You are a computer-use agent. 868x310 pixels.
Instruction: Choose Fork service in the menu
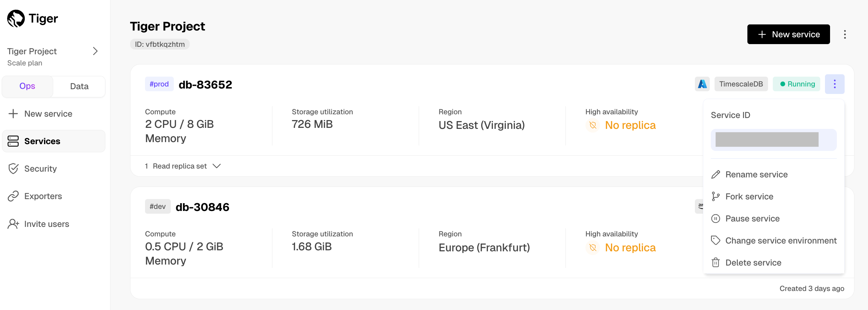pos(749,196)
